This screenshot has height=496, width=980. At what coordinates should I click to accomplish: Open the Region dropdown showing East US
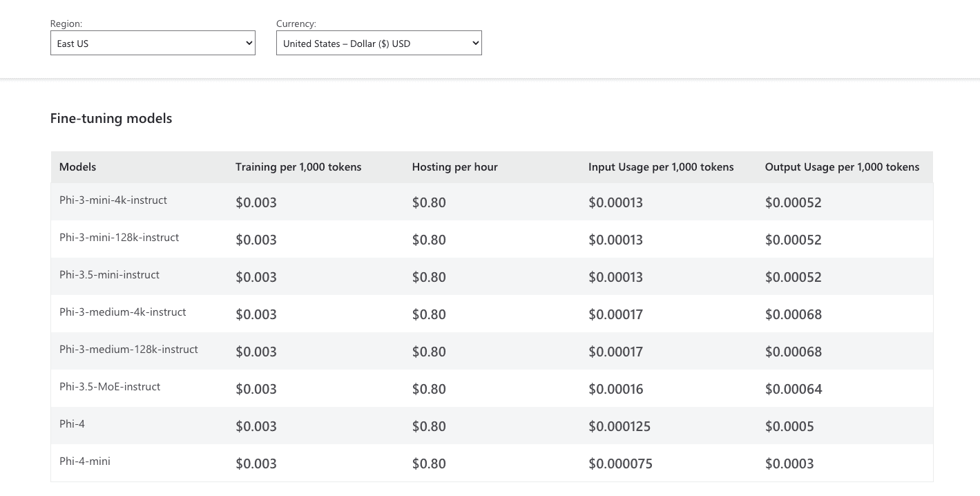(153, 43)
